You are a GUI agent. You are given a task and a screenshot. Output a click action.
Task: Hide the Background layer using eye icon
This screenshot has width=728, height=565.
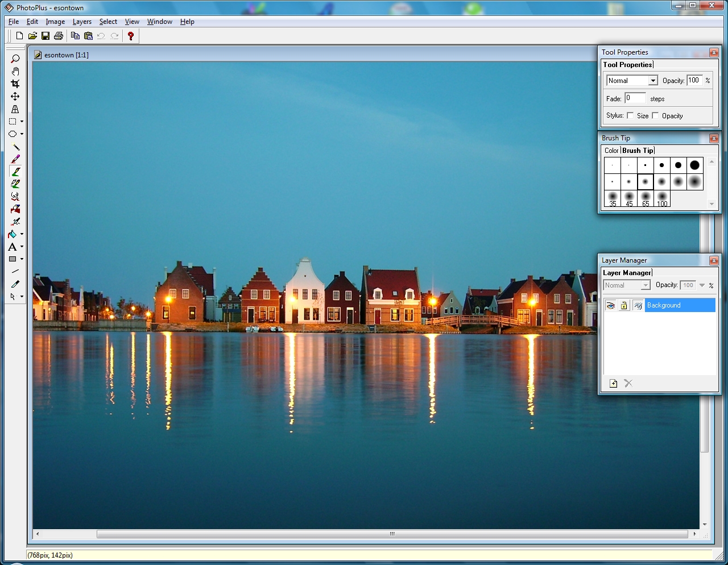[x=610, y=306]
